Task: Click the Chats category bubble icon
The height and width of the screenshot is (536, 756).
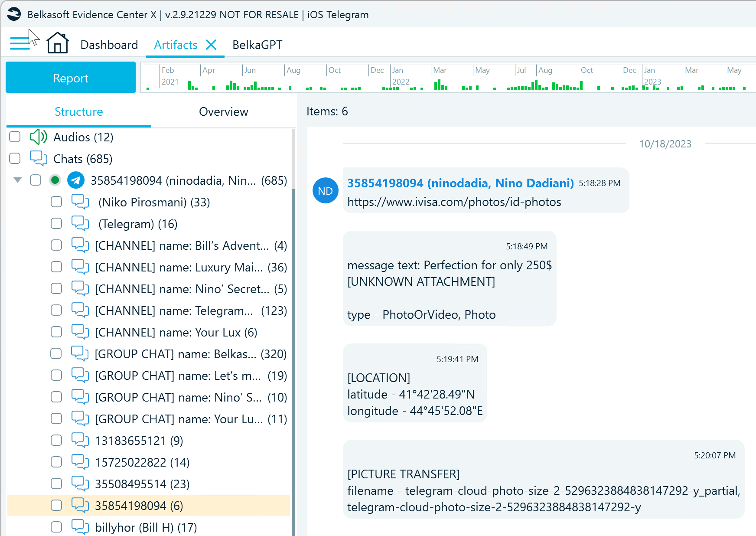Action: [38, 159]
